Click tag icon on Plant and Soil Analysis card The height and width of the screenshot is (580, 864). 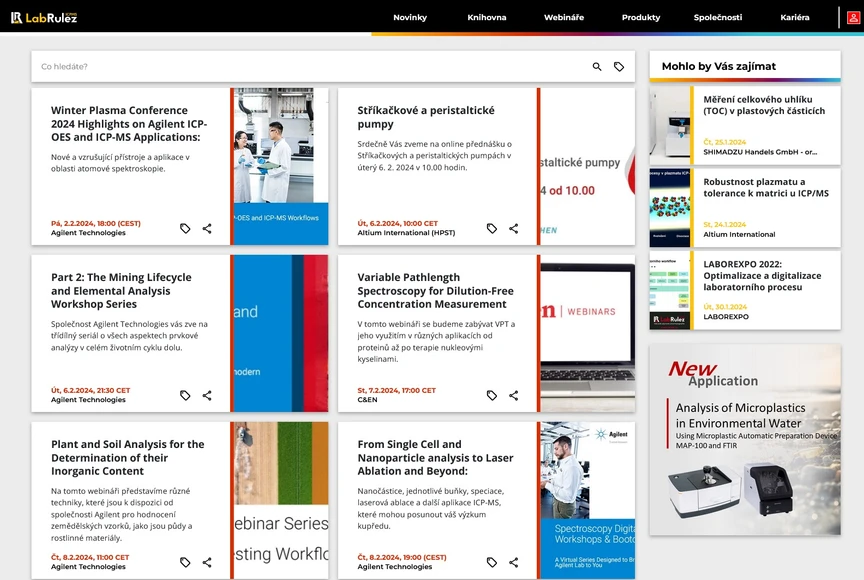pyautogui.click(x=185, y=562)
